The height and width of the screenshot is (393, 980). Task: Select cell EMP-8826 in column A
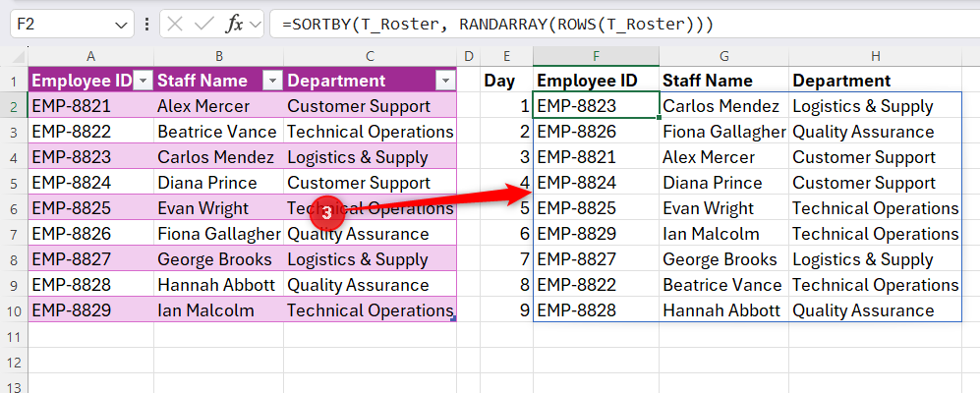point(90,234)
